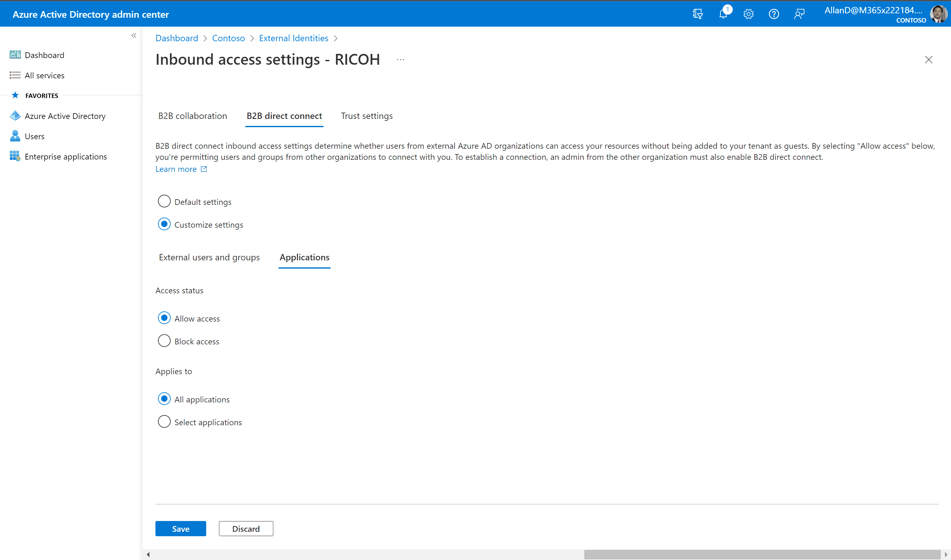Discard the unsaved changes
This screenshot has height=560, width=951.
[x=246, y=529]
